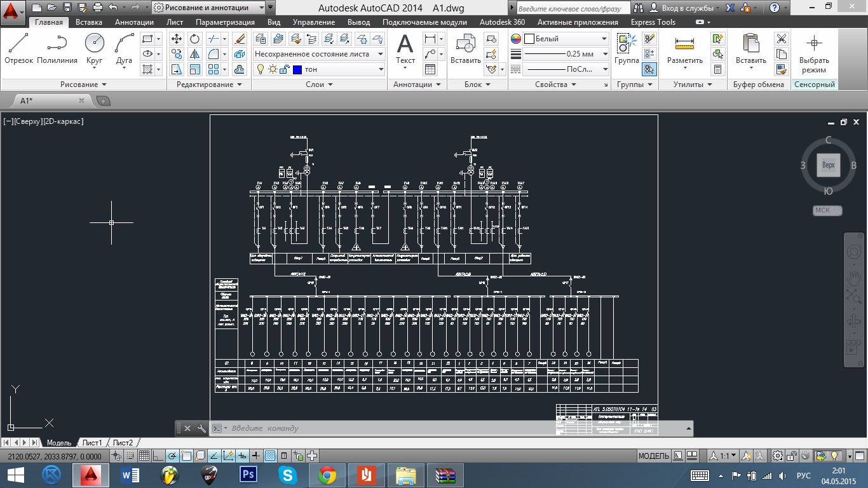
Task: Click the Offset tool icon
Action: [240, 69]
